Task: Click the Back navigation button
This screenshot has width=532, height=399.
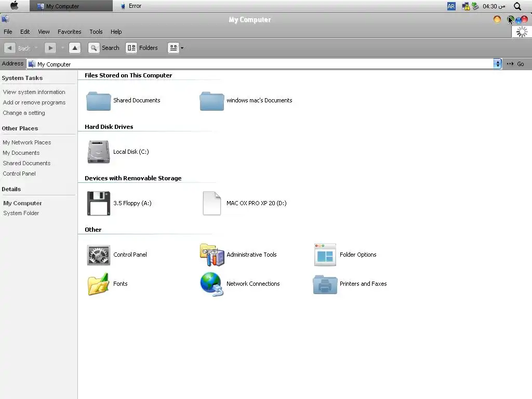Action: 18,48
